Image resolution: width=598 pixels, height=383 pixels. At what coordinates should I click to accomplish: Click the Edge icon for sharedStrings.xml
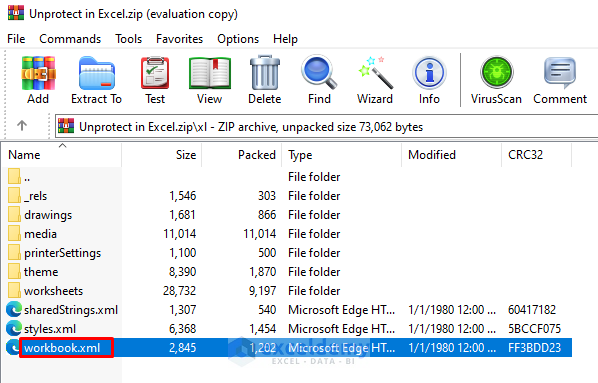[x=14, y=309]
